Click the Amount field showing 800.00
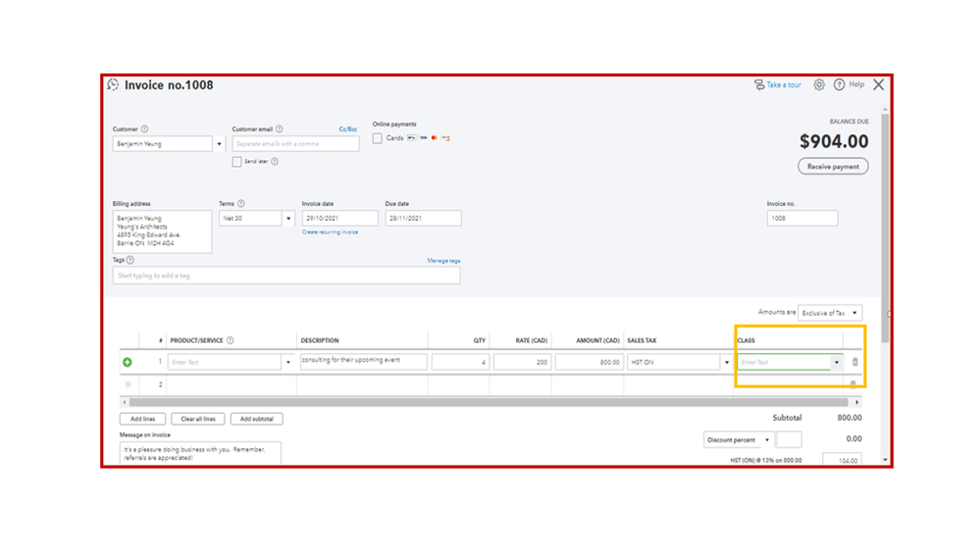The height and width of the screenshot is (551, 980). (589, 363)
